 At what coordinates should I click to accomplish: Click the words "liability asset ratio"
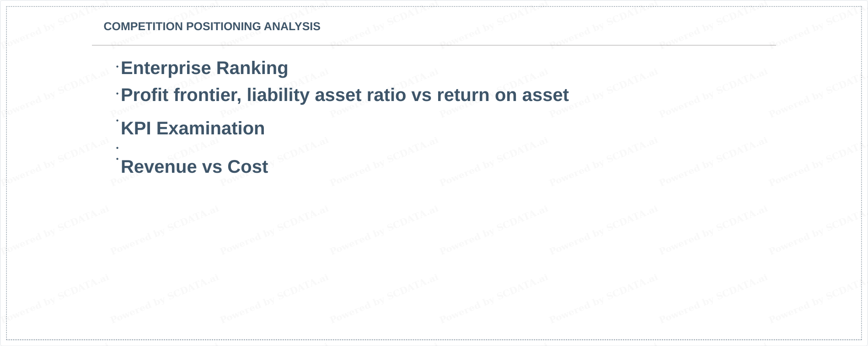pos(326,95)
